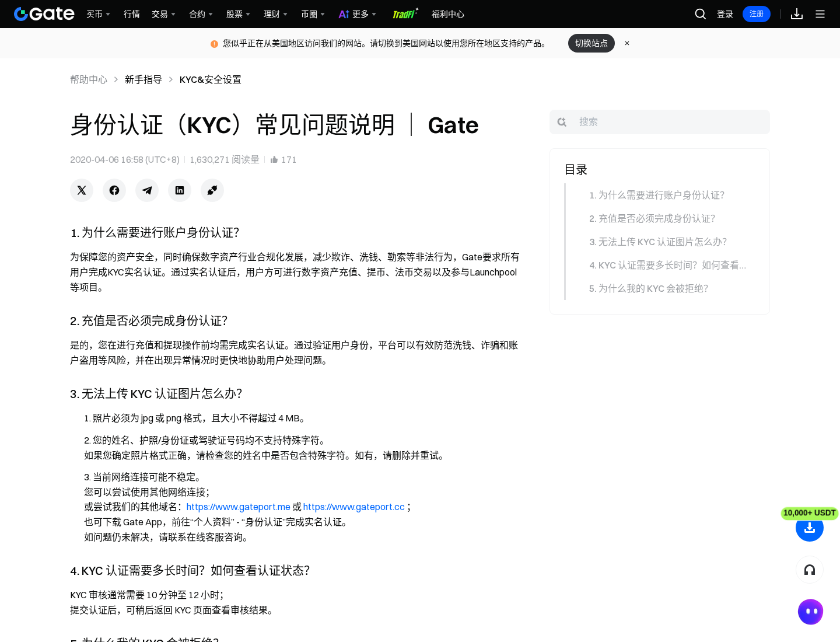840x642 pixels.
Task: Expand the 交易 dropdown menu
Action: click(164, 14)
